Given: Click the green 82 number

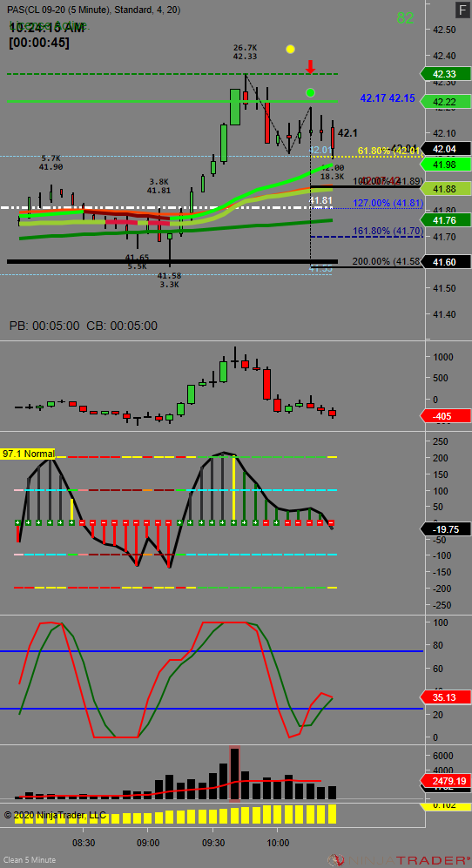Looking at the screenshot, I should (x=406, y=18).
